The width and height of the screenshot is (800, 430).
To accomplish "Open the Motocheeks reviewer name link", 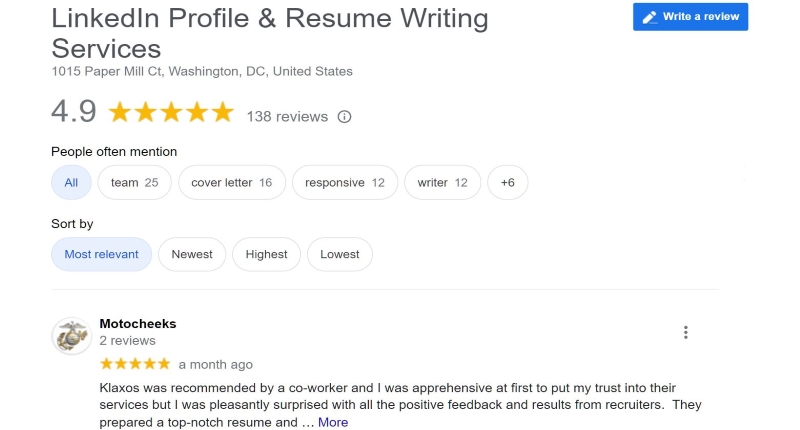I will [x=138, y=324].
